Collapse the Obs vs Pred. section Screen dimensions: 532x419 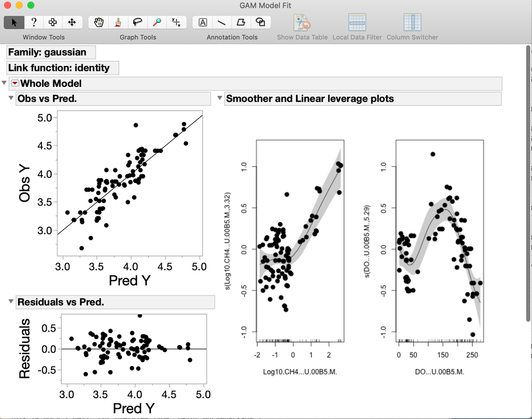click(11, 98)
